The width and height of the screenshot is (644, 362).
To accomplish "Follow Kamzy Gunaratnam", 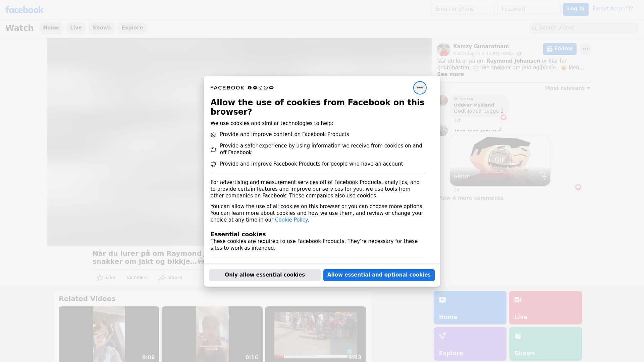I will tap(559, 49).
